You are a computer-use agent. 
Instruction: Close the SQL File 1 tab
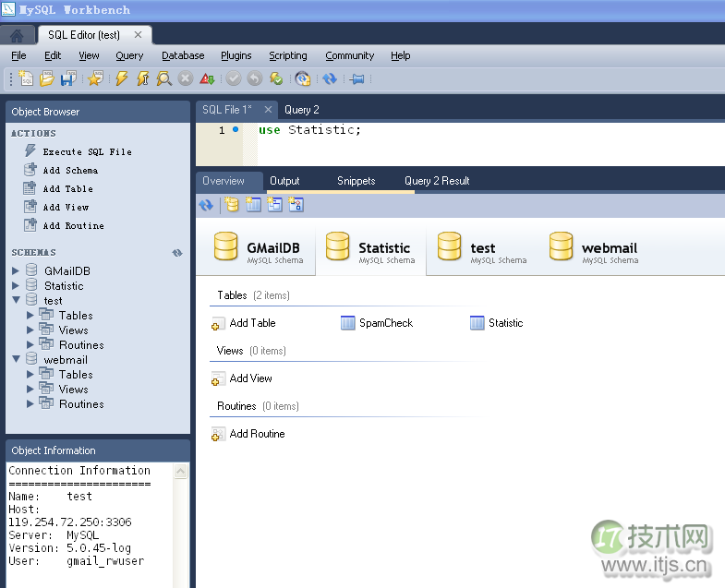point(268,110)
